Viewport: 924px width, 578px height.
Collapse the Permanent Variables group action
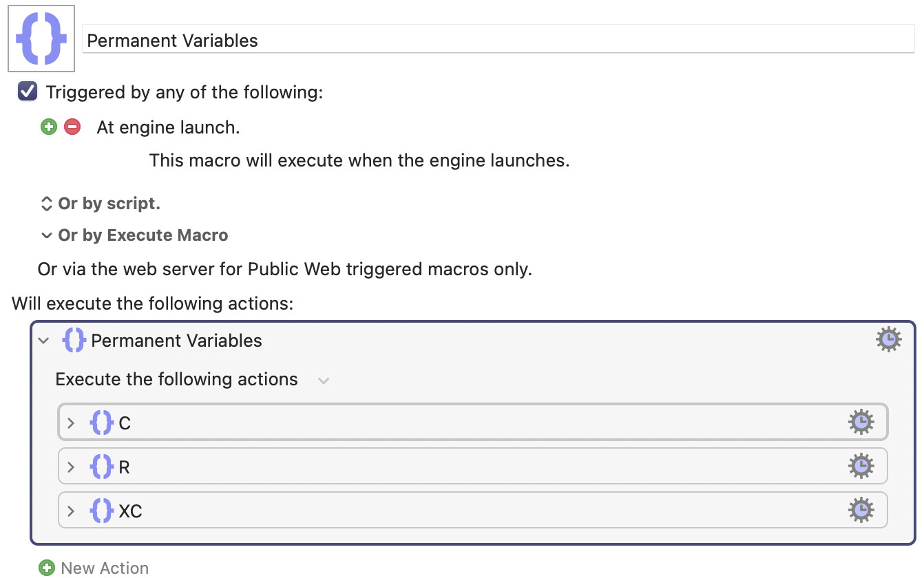[x=44, y=341]
